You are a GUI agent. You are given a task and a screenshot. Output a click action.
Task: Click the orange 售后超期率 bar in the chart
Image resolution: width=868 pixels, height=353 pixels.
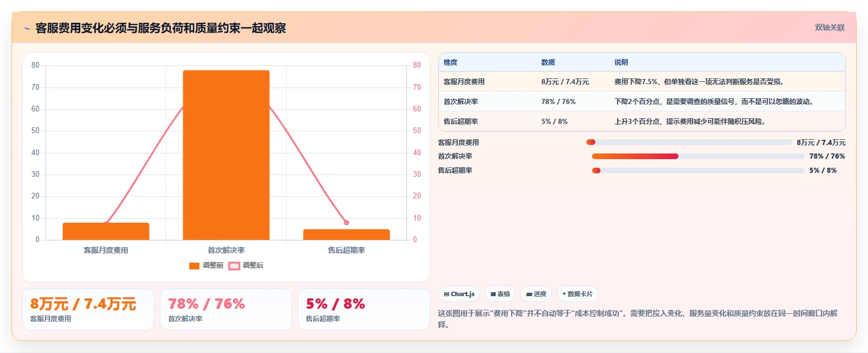[x=347, y=234]
